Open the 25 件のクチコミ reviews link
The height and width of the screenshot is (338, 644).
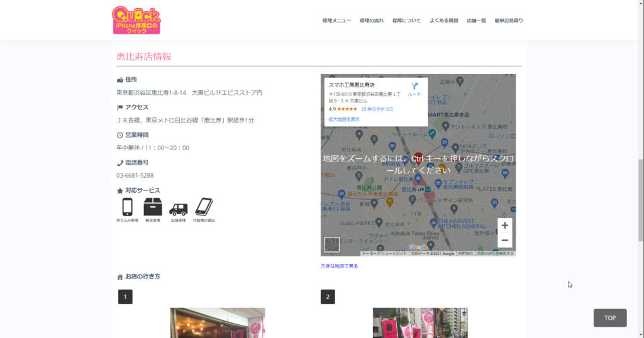377,109
